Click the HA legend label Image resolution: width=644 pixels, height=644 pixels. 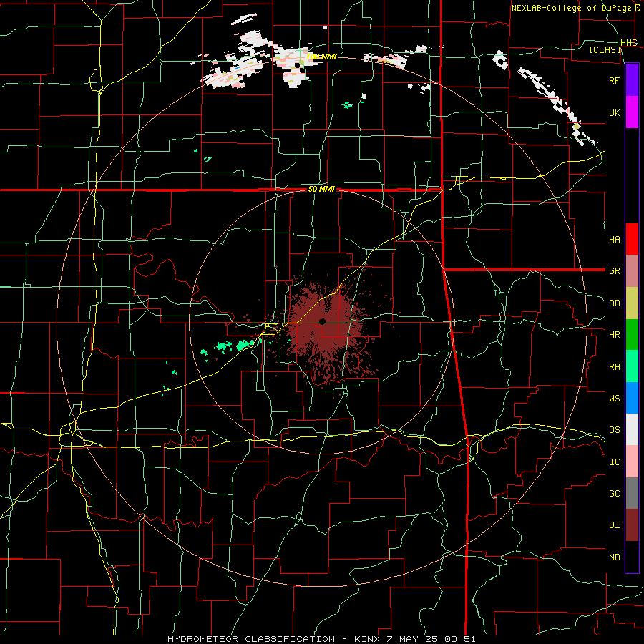point(614,240)
